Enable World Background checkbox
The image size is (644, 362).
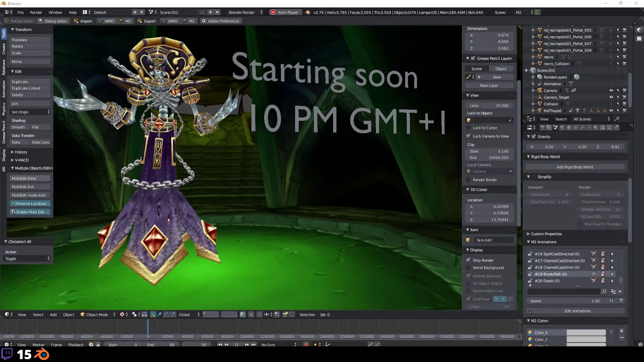468,267
